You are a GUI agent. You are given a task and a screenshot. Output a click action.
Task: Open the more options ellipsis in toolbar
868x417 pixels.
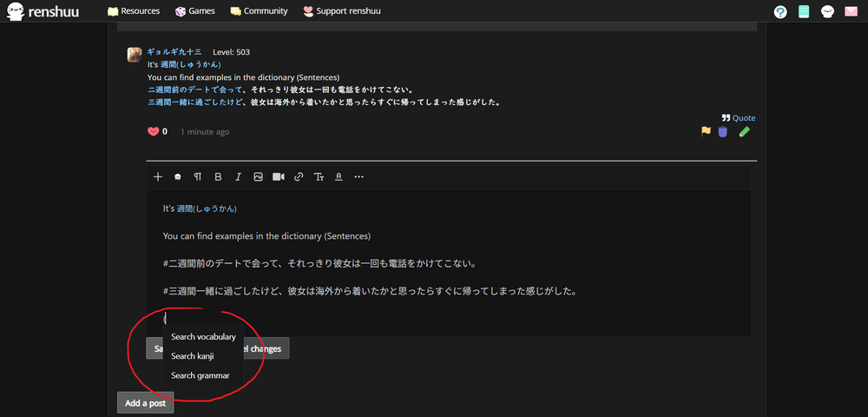point(358,176)
